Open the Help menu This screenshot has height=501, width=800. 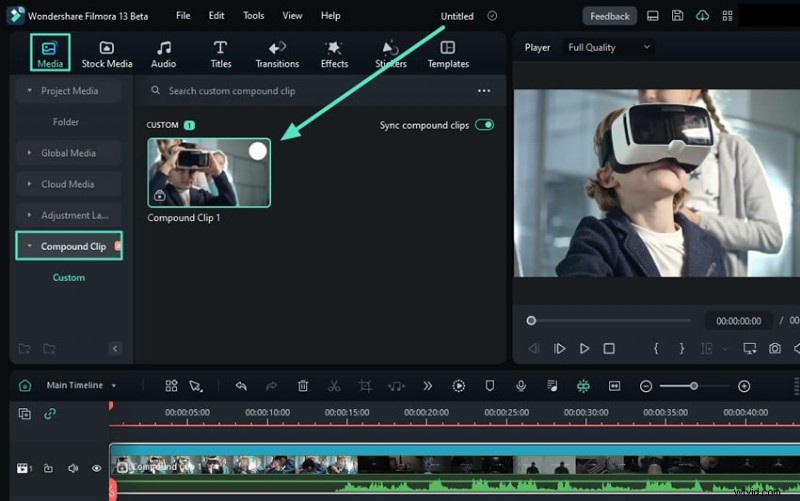point(330,16)
